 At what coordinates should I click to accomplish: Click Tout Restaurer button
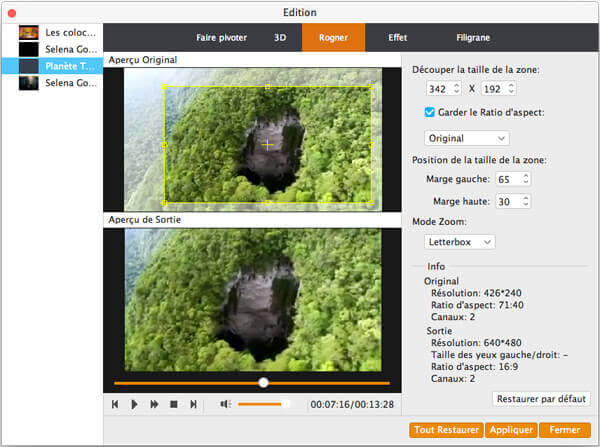[446, 430]
